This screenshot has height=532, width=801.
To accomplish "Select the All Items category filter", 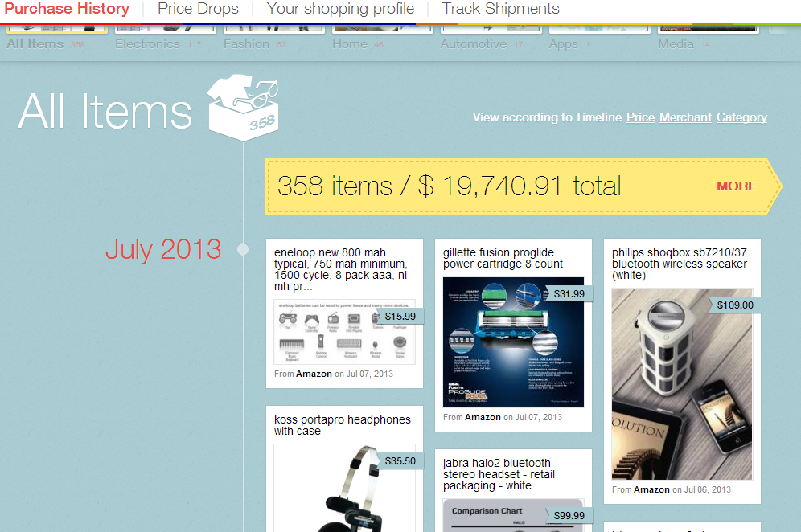I will [x=46, y=44].
